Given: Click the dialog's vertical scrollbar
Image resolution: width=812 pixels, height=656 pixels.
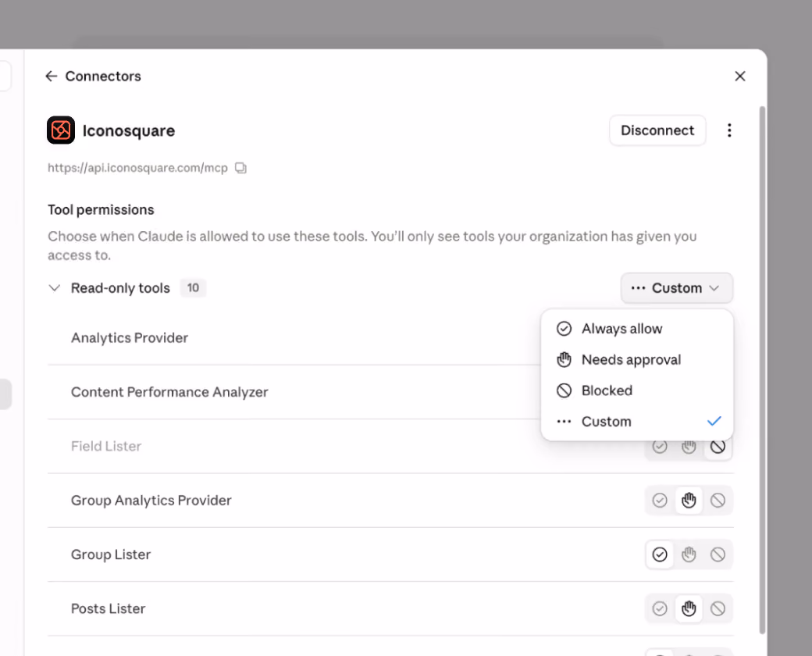Looking at the screenshot, I should click(x=762, y=369).
